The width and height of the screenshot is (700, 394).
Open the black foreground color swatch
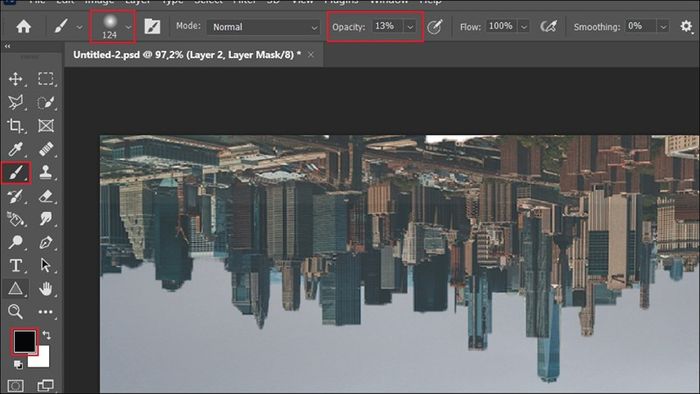(24, 341)
